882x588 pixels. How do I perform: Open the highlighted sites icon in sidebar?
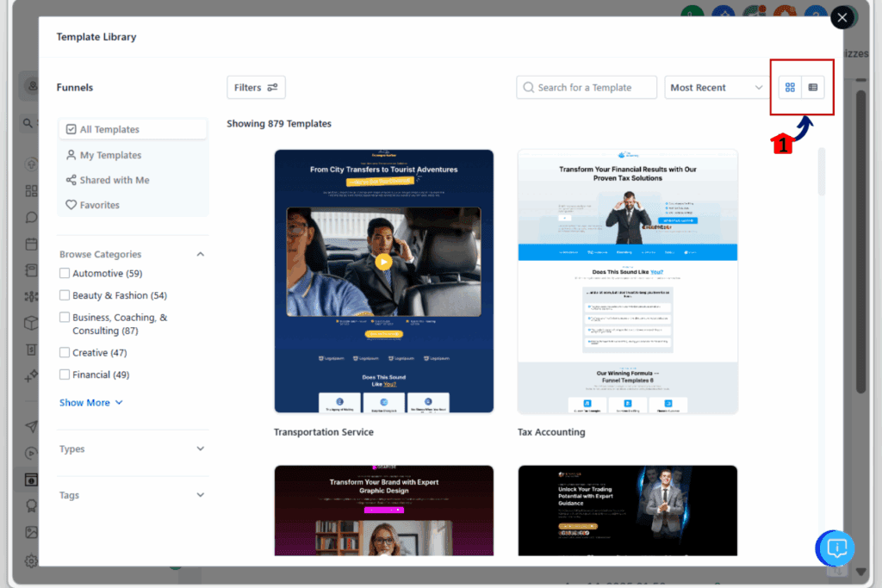(32, 480)
